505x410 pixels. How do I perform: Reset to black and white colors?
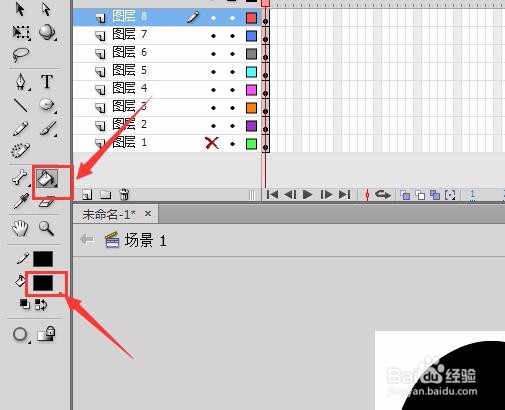[x=24, y=304]
